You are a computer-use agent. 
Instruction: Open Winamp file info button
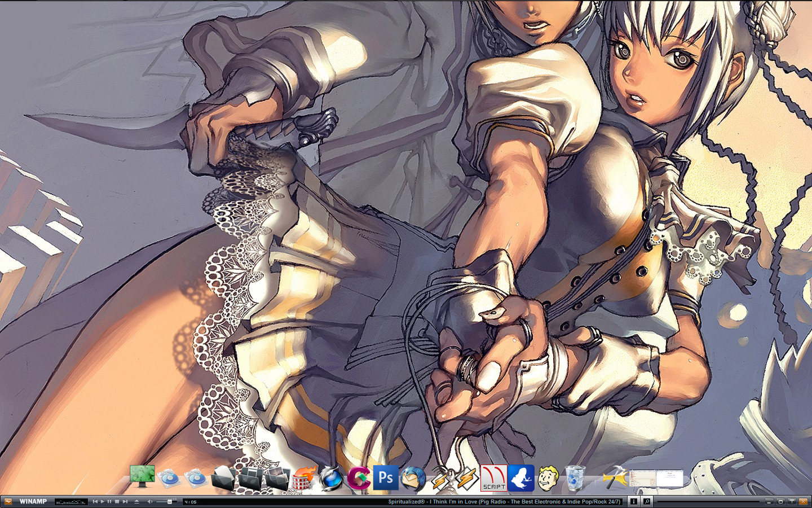[x=633, y=501]
